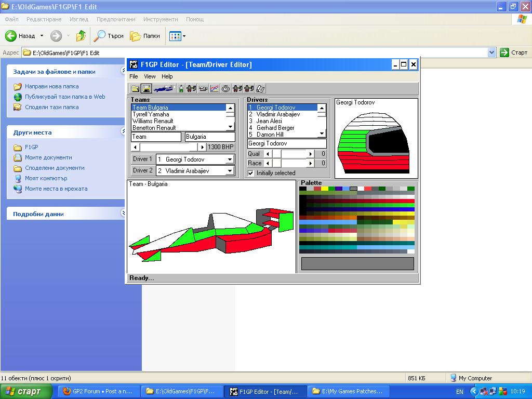
Task: Toggle the Initially selected checkbox
Action: coord(251,173)
